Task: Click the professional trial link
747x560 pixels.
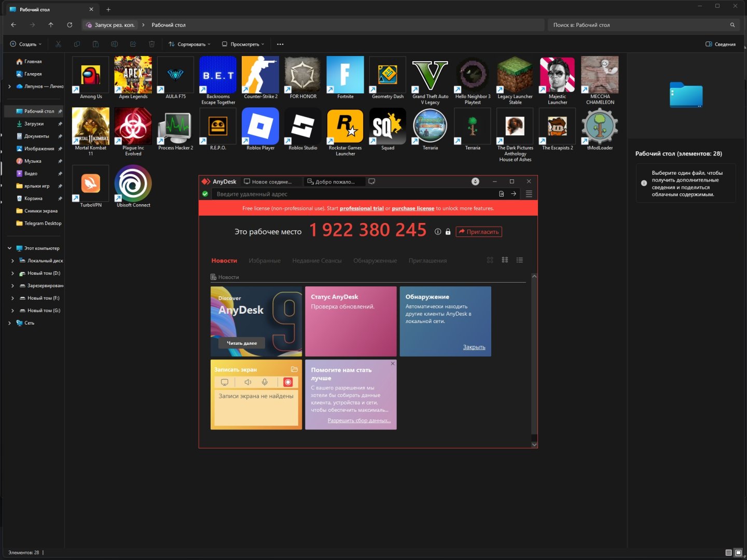Action: [362, 208]
